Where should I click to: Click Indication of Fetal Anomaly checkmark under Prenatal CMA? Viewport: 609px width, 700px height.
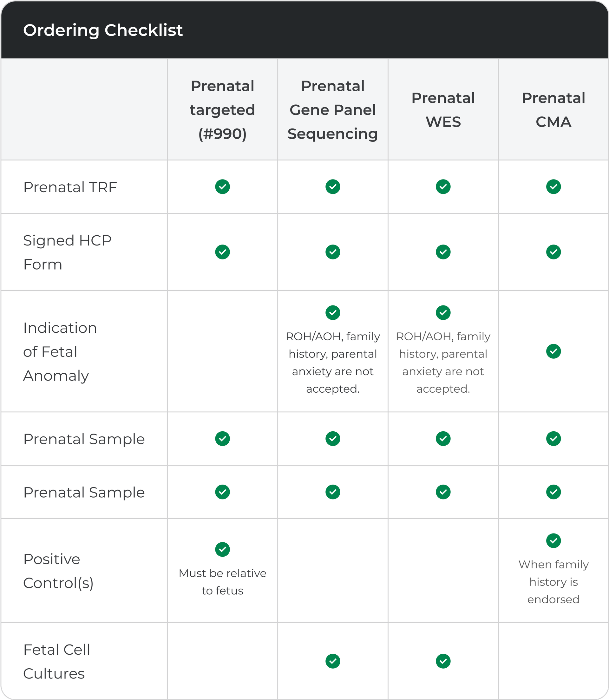(x=553, y=351)
